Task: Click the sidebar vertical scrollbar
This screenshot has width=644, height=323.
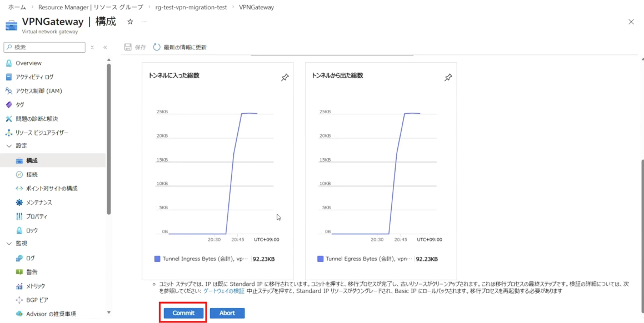Action: [x=109, y=139]
